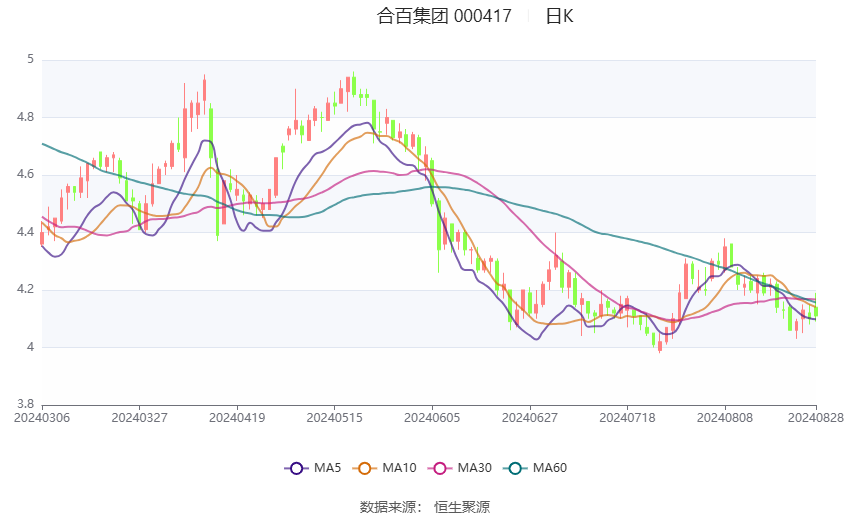Click x-axis date label 20240306
This screenshot has width=850, height=517.
coord(42,418)
